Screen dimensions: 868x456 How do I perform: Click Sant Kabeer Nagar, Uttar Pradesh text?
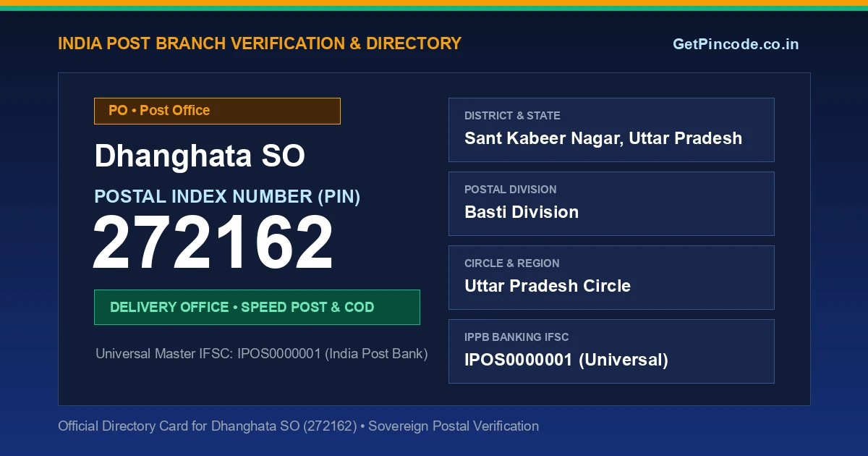(x=603, y=138)
